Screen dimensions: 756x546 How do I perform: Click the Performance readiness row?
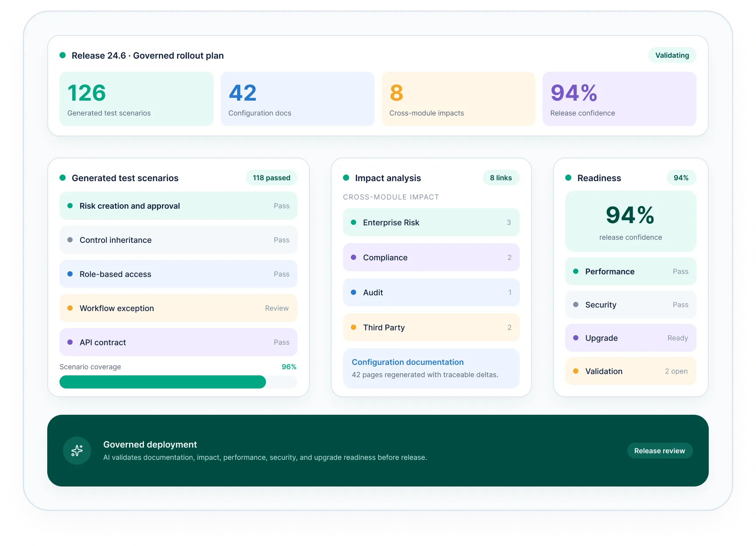631,271
